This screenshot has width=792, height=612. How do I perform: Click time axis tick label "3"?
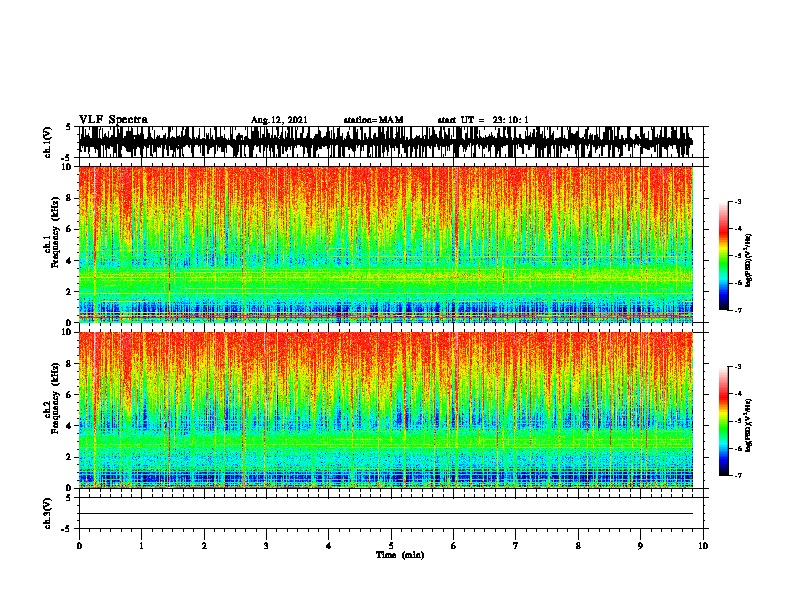click(x=266, y=545)
